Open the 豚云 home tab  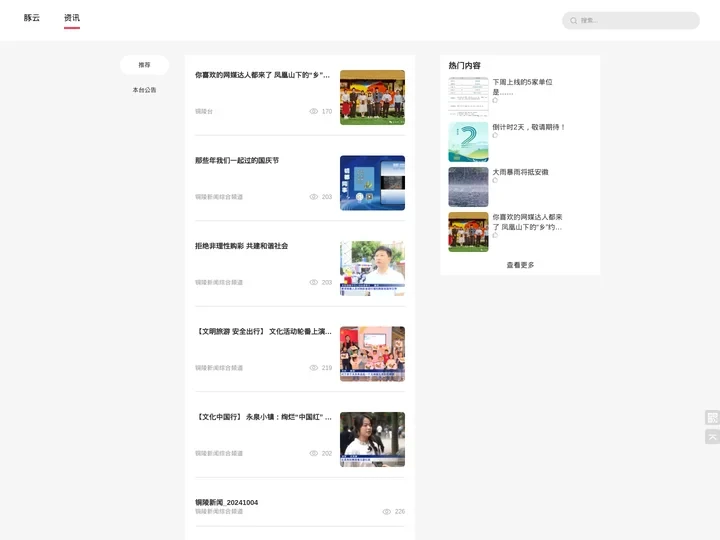click(32, 18)
